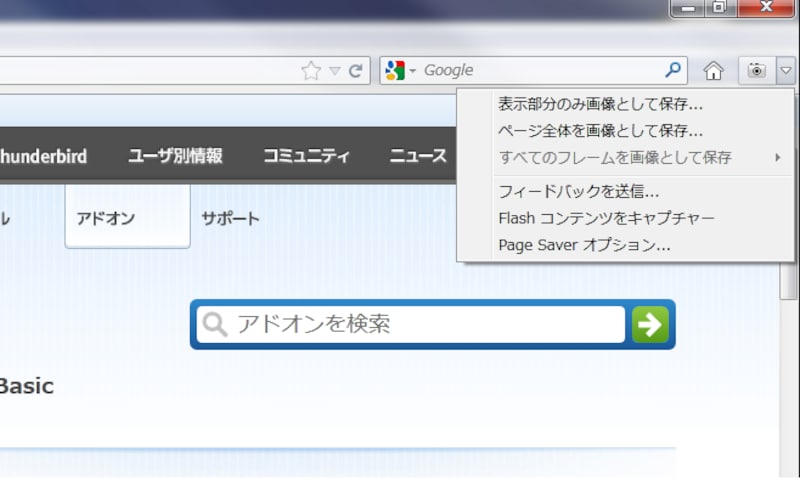The width and height of the screenshot is (800, 480).
Task: Reload the current page
Action: pyautogui.click(x=356, y=70)
